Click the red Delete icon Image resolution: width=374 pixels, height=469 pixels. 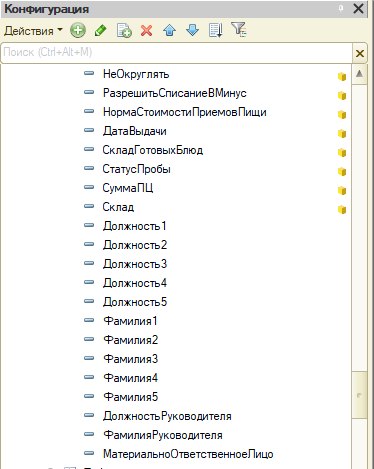point(147,31)
